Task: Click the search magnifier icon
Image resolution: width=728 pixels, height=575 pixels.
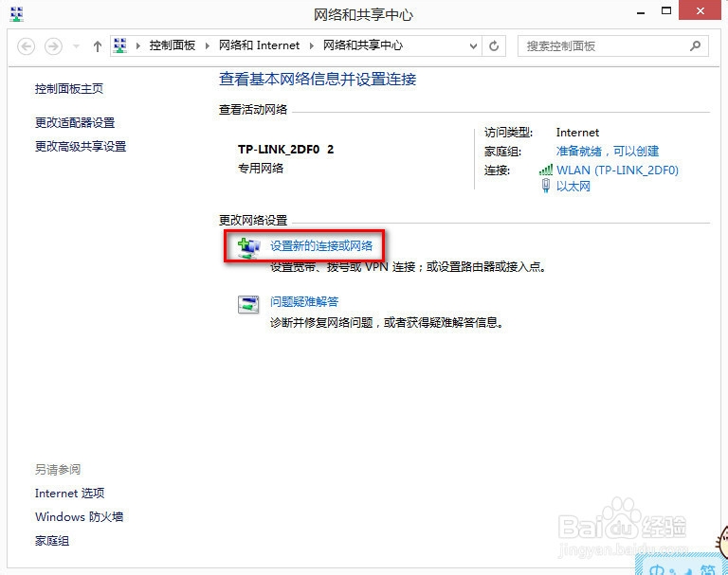Action: coord(695,46)
